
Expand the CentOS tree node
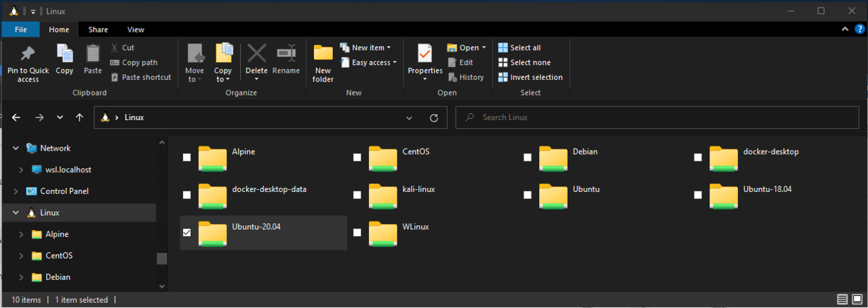click(x=22, y=256)
